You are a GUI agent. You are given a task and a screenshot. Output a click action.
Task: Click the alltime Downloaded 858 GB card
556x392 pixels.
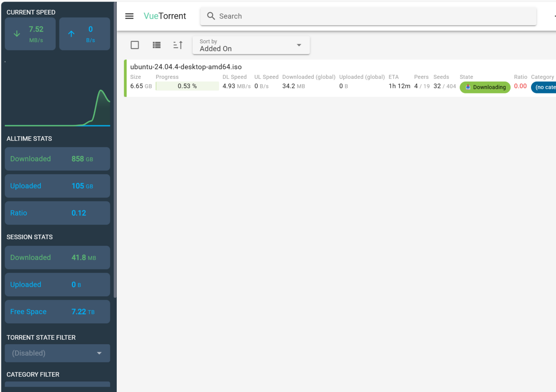(x=57, y=159)
